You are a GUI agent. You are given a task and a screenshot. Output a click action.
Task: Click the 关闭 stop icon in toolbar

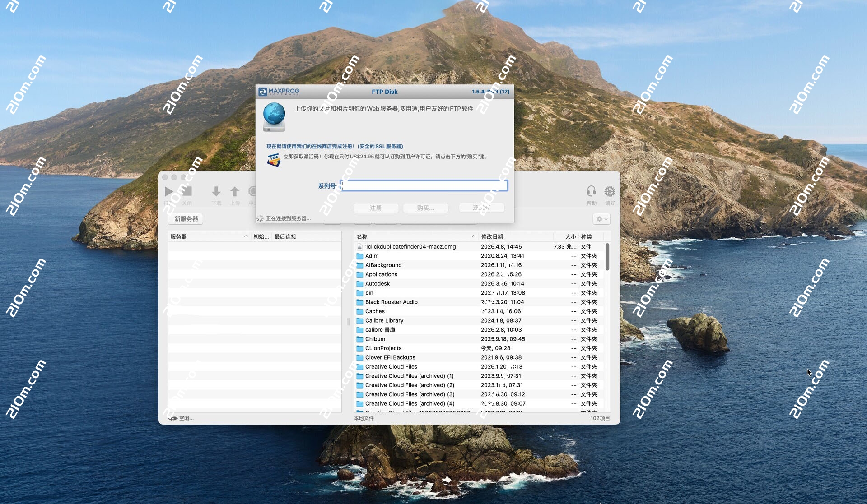[x=187, y=191]
